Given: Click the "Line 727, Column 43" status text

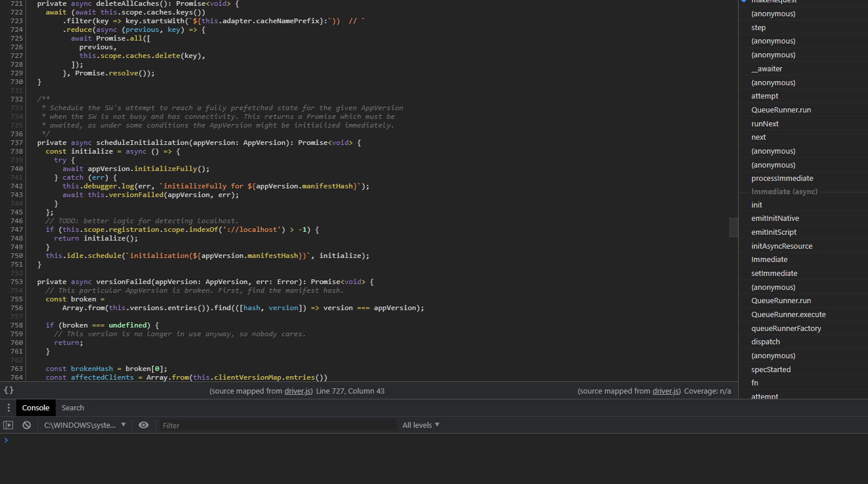Looking at the screenshot, I should coord(350,391).
